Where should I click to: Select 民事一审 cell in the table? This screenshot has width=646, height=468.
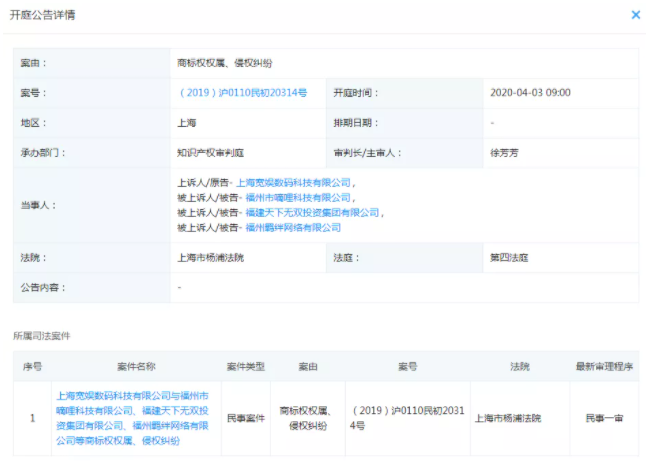pos(604,418)
